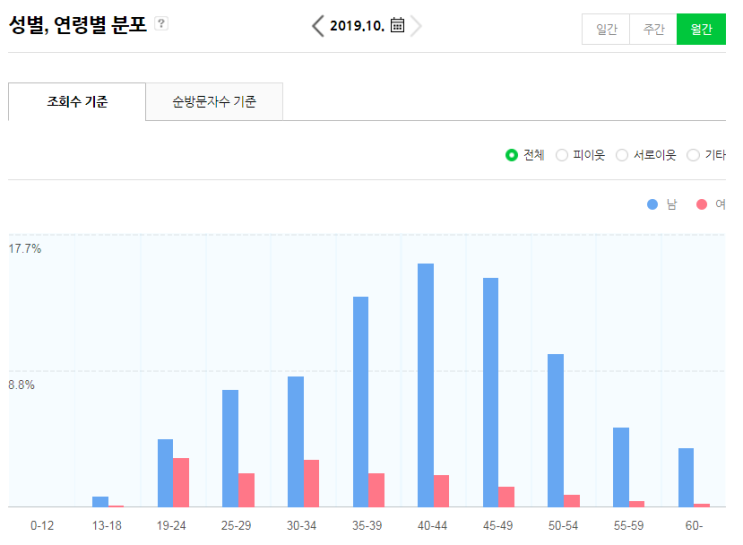Click the 17.7% y-axis value
The width and height of the screenshot is (743, 545).
click(x=25, y=249)
